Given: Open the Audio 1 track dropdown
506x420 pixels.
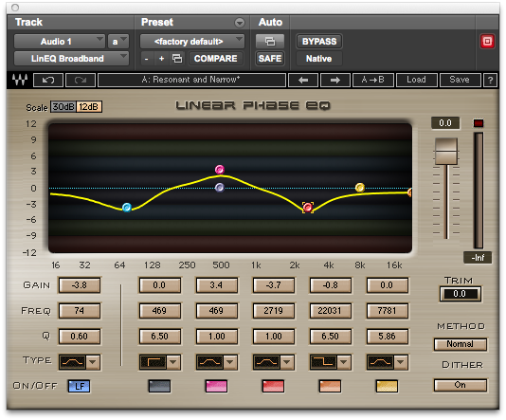Looking at the screenshot, I should [x=60, y=42].
